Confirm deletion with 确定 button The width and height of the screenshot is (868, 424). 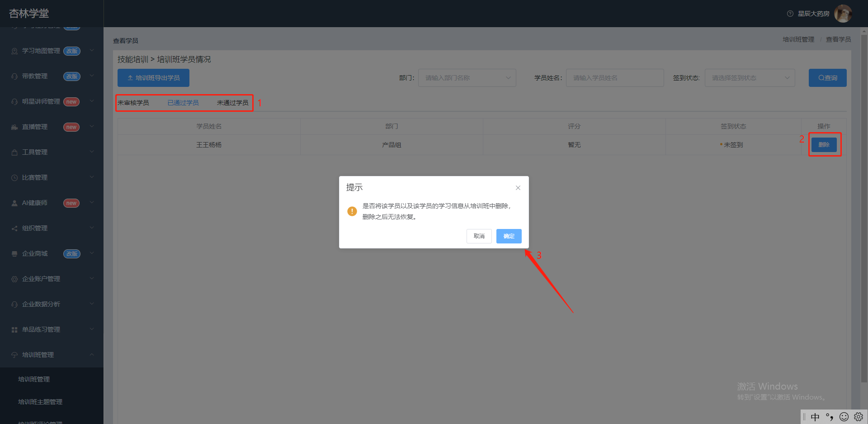(509, 236)
